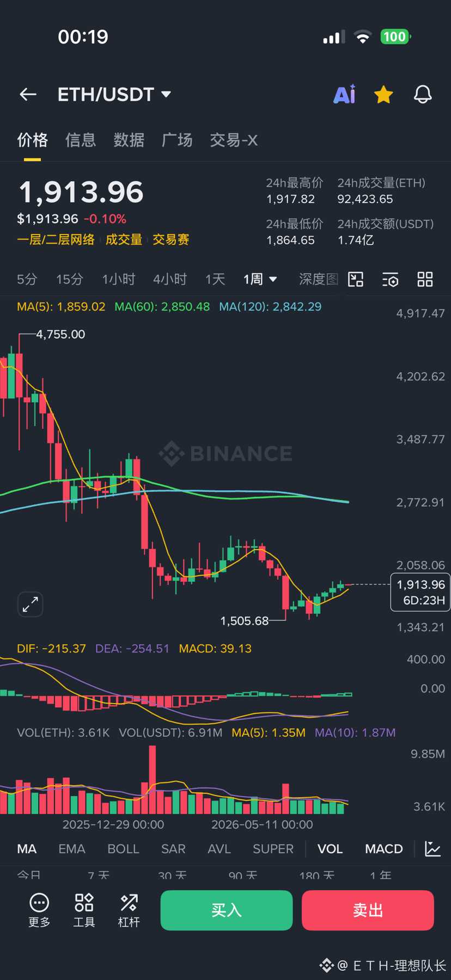451x980 pixels.
Task: Open the 杠杆 margin icon
Action: [x=129, y=910]
